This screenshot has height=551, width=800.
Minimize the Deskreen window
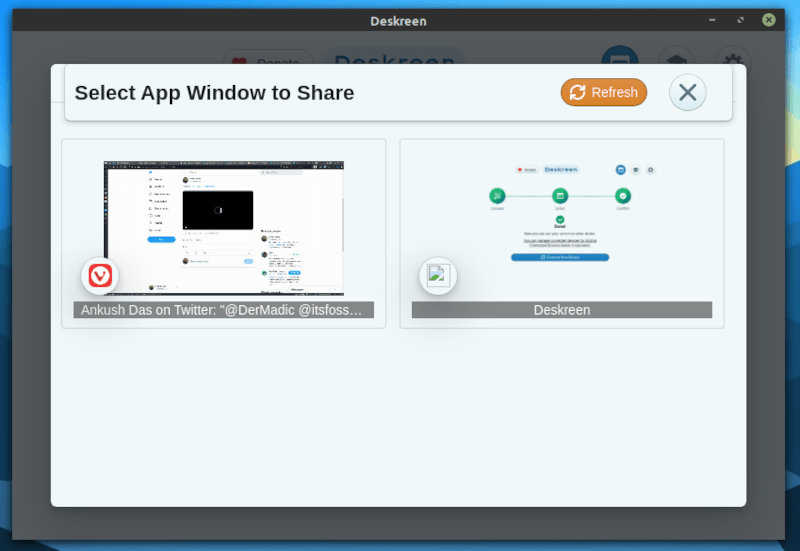tap(712, 19)
